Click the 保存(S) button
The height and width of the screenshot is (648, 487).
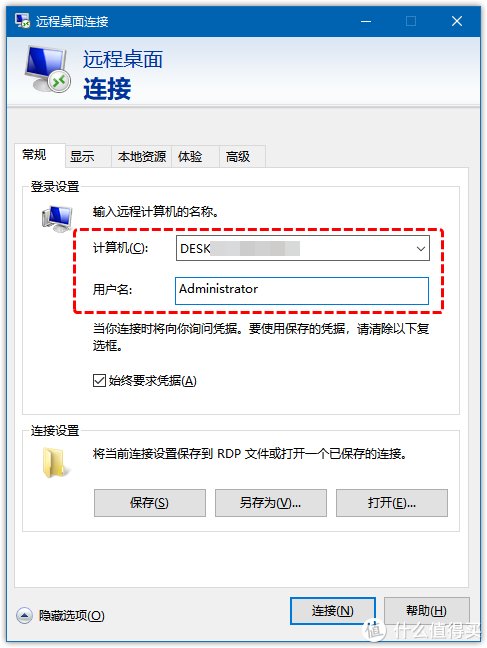[x=150, y=503]
